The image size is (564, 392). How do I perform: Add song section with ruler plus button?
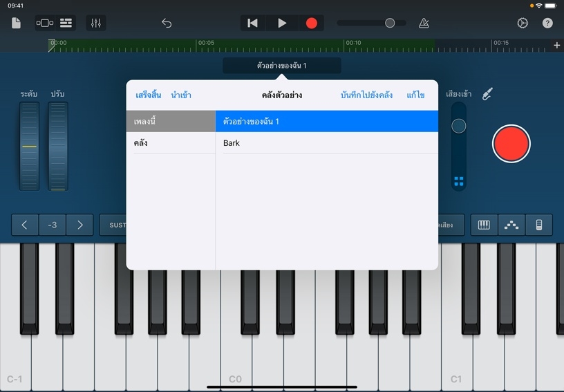coord(557,45)
